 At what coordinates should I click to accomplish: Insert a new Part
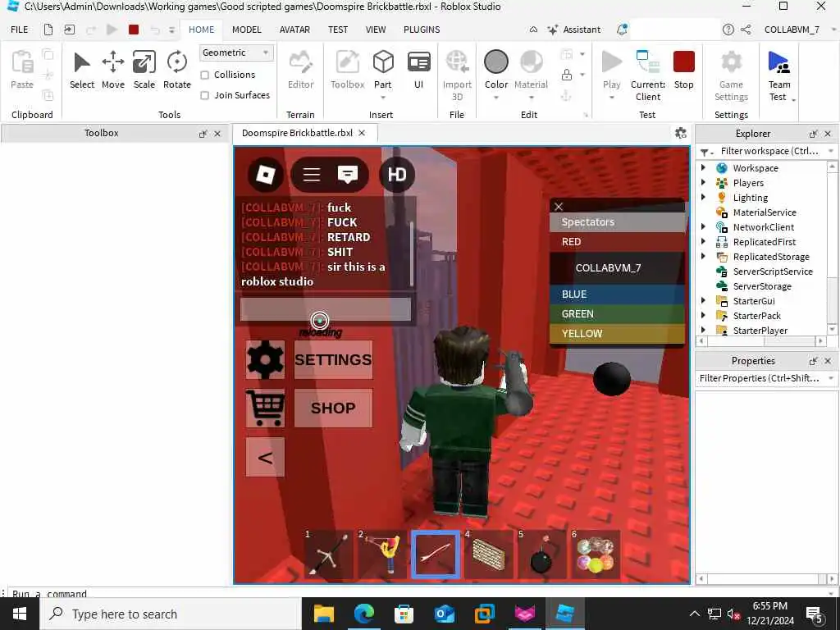tap(382, 69)
